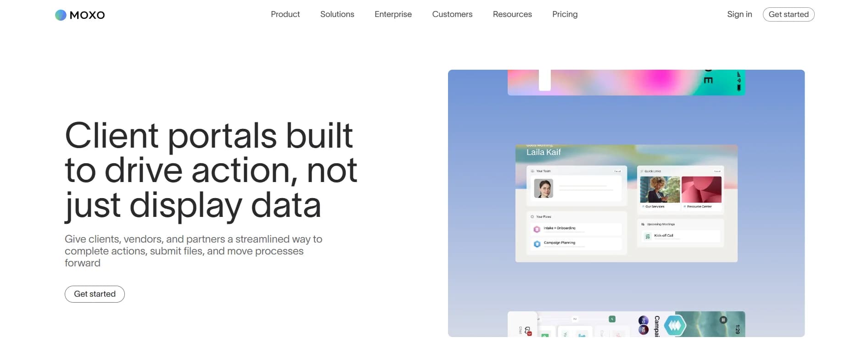Click View all in the Your Team card
Image resolution: width=868 pixels, height=354 pixels.
(617, 171)
